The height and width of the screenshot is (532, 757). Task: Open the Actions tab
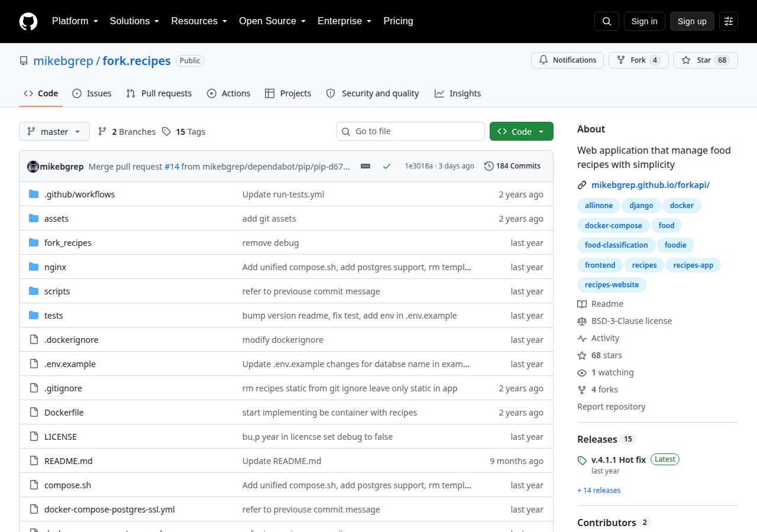click(x=228, y=93)
